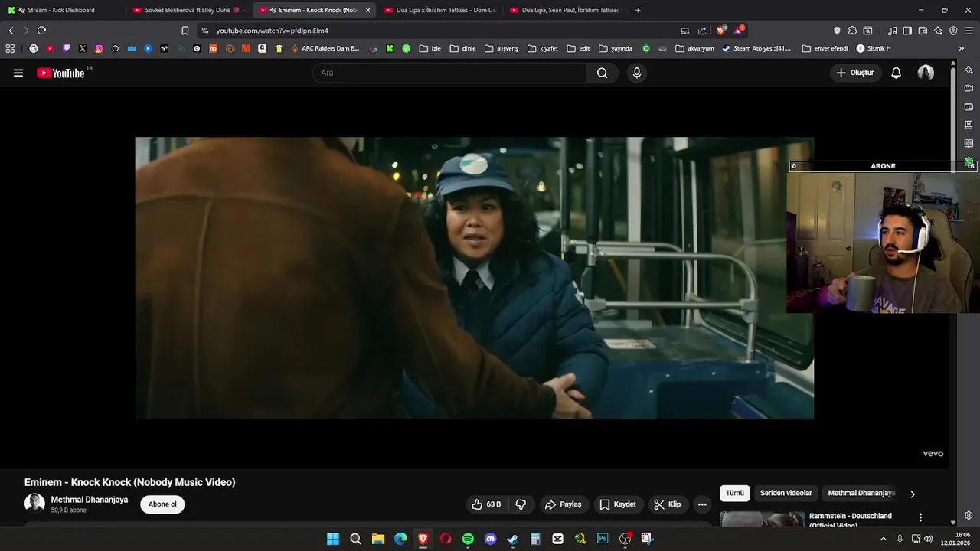The width and height of the screenshot is (980, 551).
Task: Open the Google bookmark in bookmarks bar
Action: click(34, 48)
